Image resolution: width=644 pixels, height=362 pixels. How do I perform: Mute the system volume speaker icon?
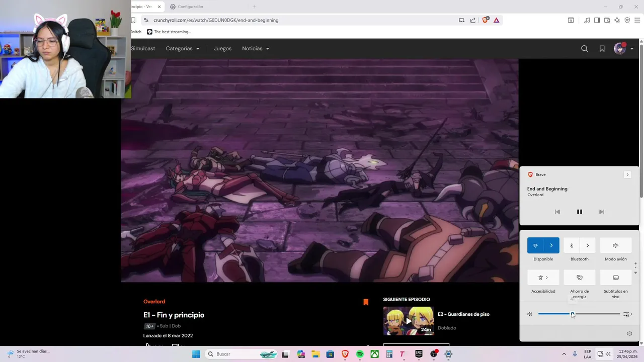530,314
